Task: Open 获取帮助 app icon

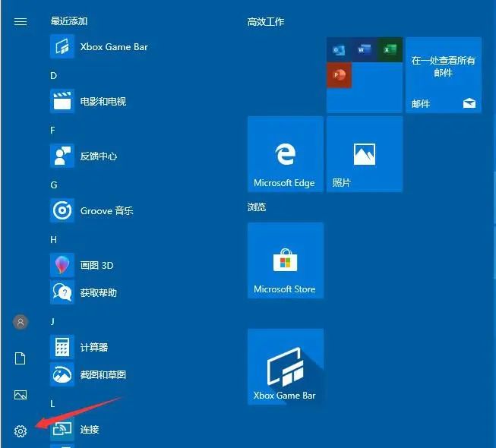Action: pos(62,292)
